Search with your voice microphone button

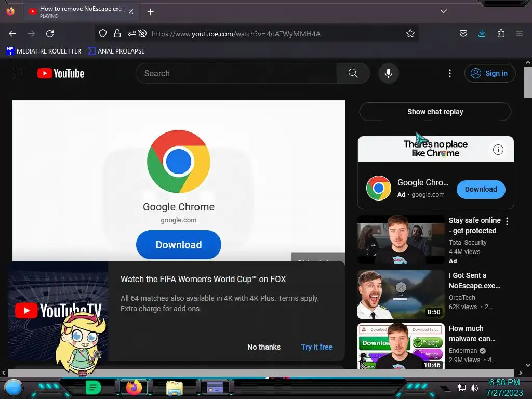[x=389, y=73]
